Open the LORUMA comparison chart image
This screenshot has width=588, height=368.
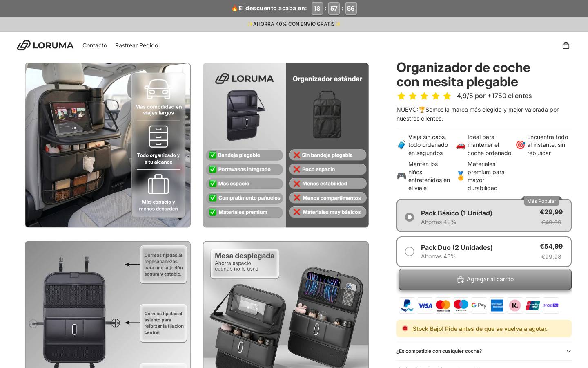click(286, 145)
